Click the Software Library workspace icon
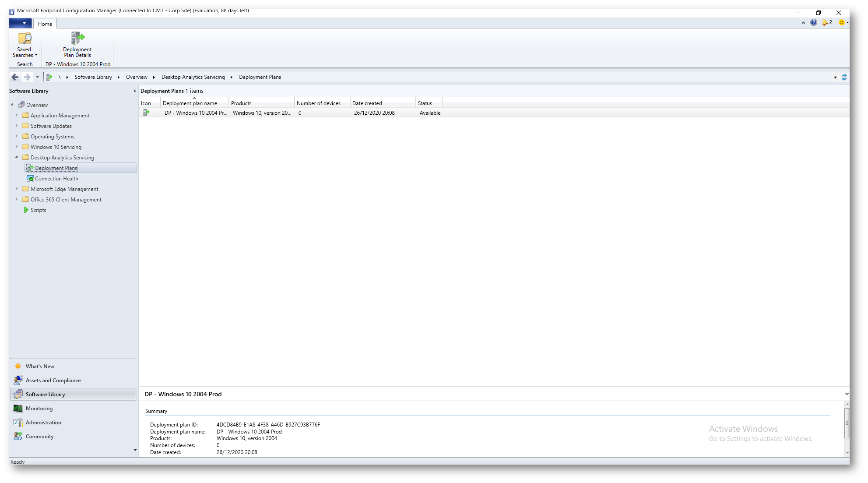868x483 pixels. (x=18, y=395)
